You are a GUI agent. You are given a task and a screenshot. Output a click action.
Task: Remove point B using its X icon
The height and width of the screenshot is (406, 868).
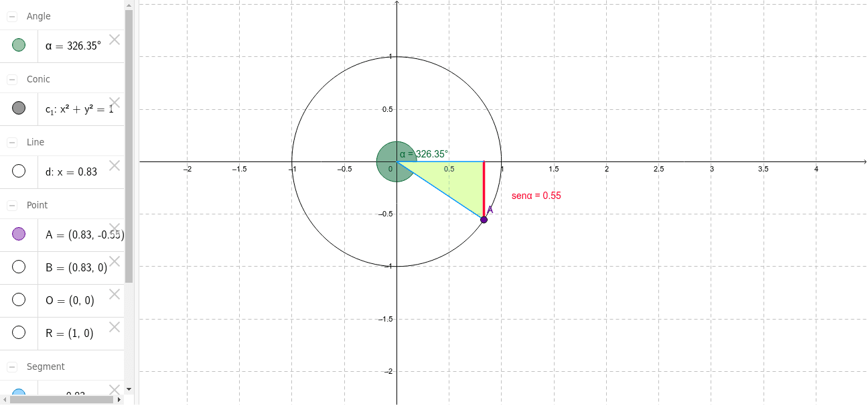(115, 261)
